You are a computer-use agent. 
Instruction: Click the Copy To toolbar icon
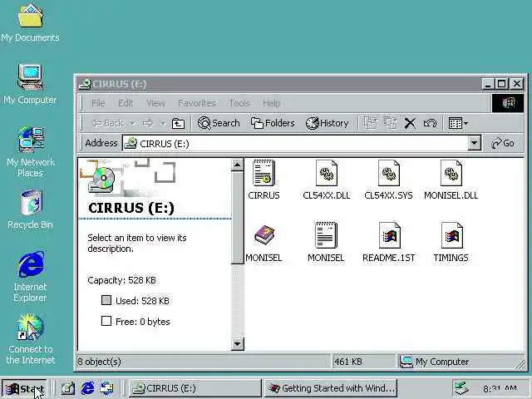pos(391,123)
